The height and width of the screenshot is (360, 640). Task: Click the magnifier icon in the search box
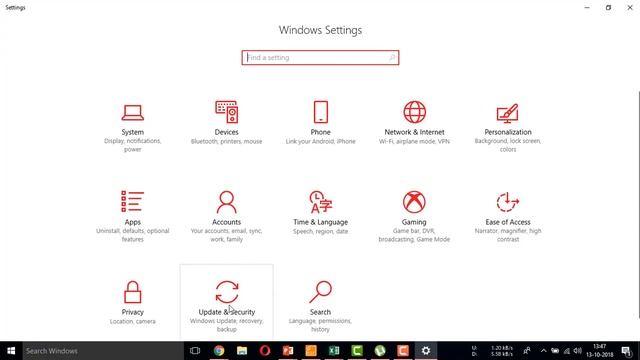[x=392, y=58]
